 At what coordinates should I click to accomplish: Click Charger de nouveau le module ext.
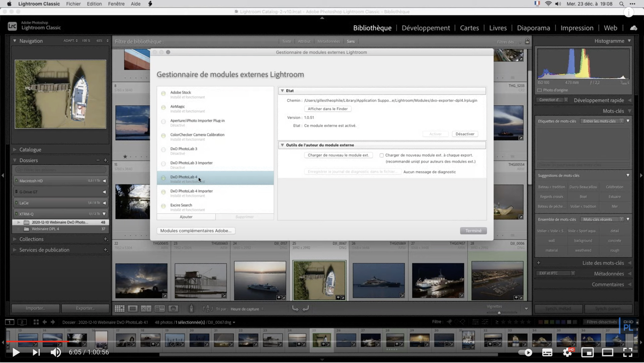tap(339, 156)
